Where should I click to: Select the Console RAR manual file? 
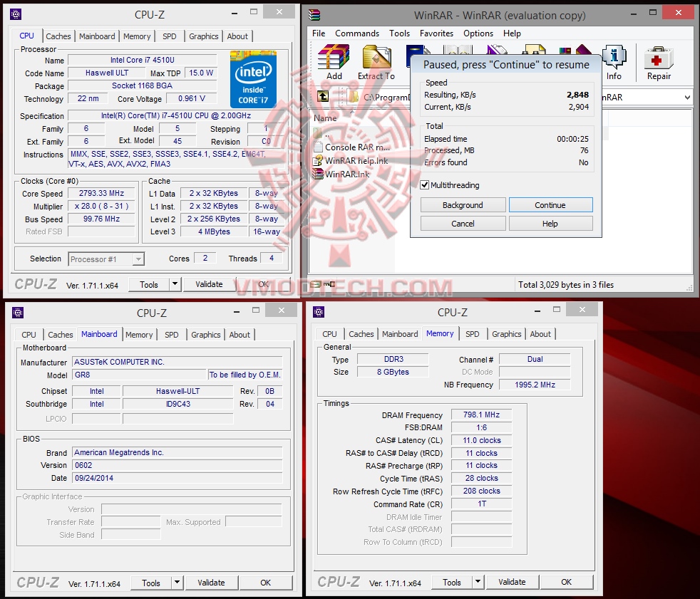[352, 147]
